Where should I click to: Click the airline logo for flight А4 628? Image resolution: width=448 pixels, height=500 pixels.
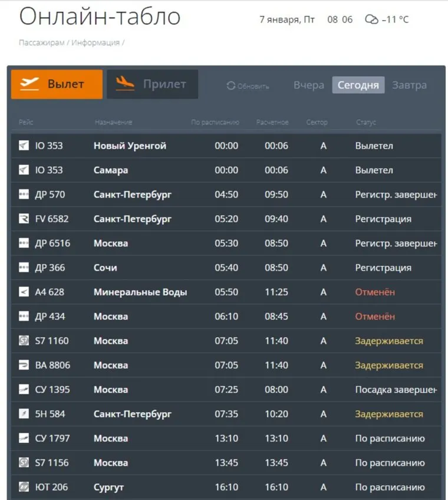coord(24,292)
